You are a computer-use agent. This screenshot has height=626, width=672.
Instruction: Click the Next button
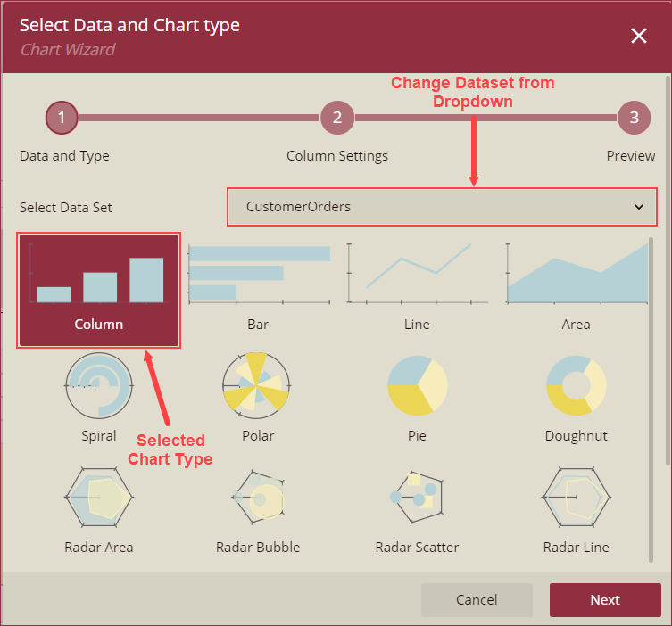tap(605, 599)
